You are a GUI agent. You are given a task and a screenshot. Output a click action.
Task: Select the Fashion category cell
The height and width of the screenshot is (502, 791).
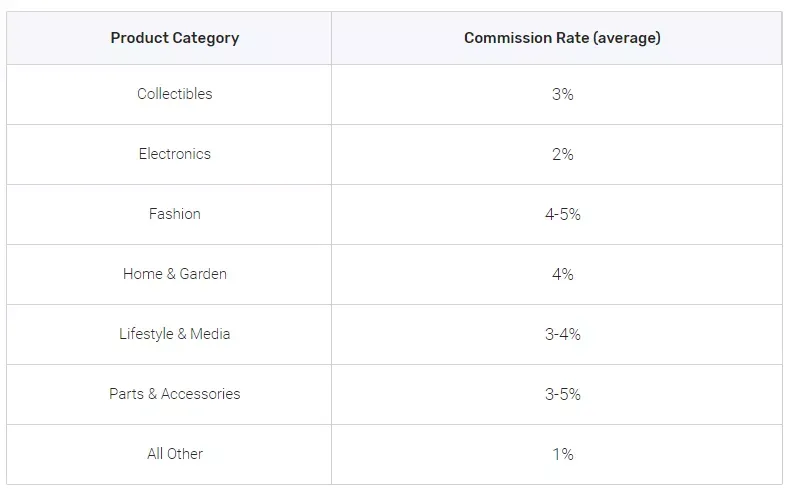pyautogui.click(x=169, y=214)
